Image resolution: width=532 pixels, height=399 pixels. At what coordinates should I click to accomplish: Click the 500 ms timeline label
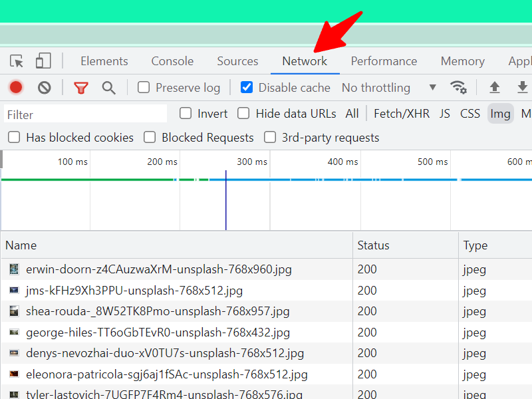433,162
